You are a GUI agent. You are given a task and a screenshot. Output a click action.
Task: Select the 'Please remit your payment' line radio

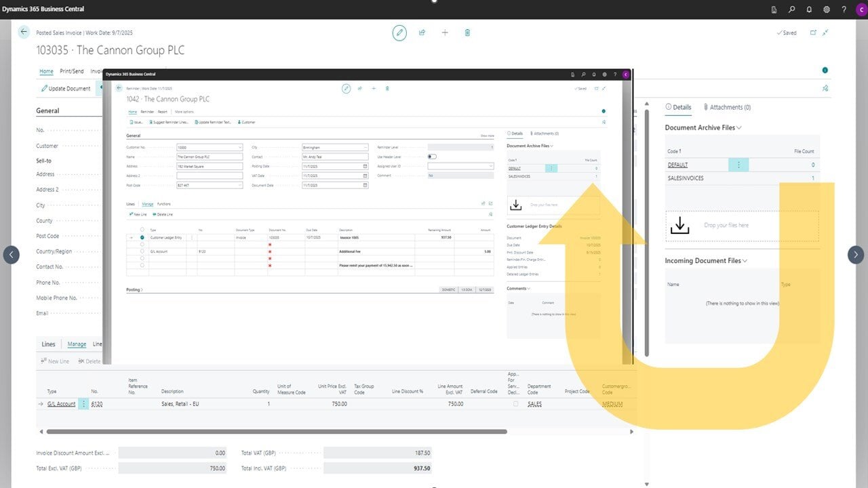(x=142, y=265)
